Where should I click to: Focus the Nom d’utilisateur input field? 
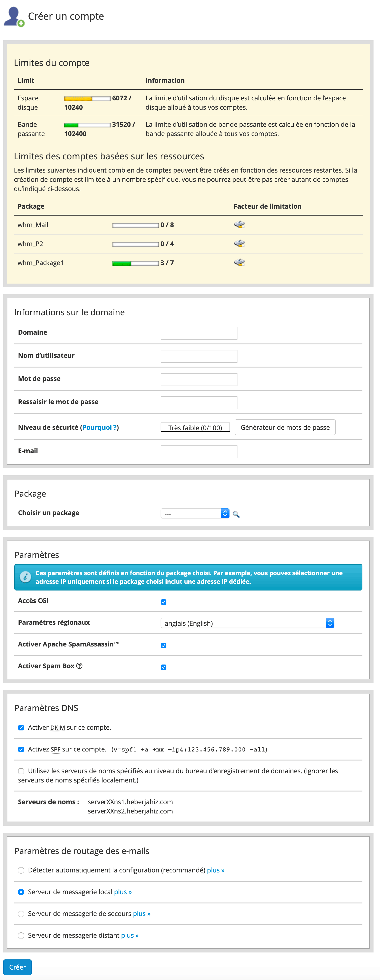[x=199, y=356]
